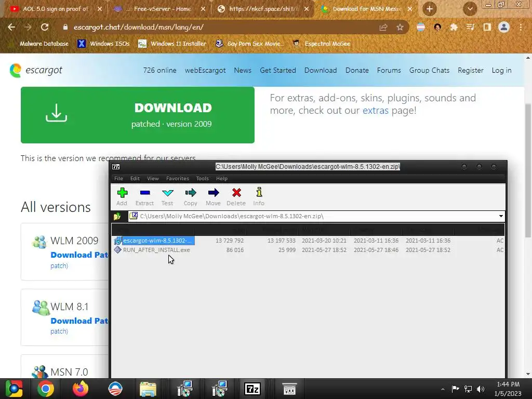
Task: Share this page icon in address bar
Action: [383, 28]
